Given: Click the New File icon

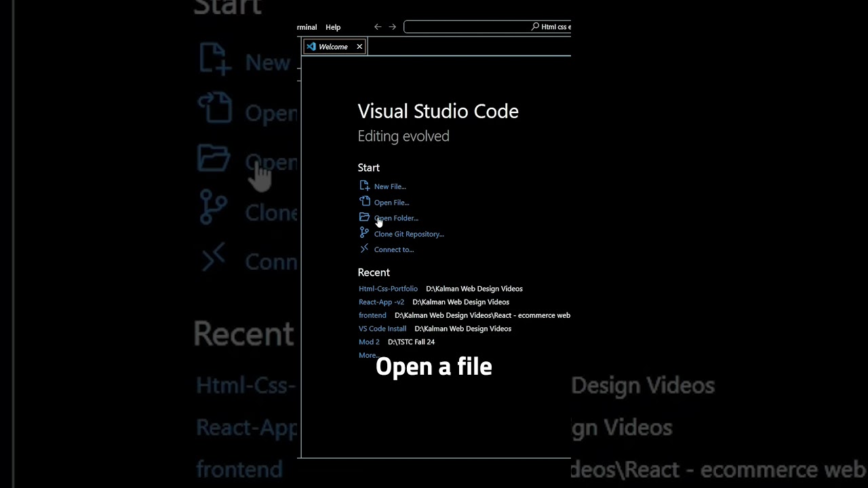Looking at the screenshot, I should 364,186.
